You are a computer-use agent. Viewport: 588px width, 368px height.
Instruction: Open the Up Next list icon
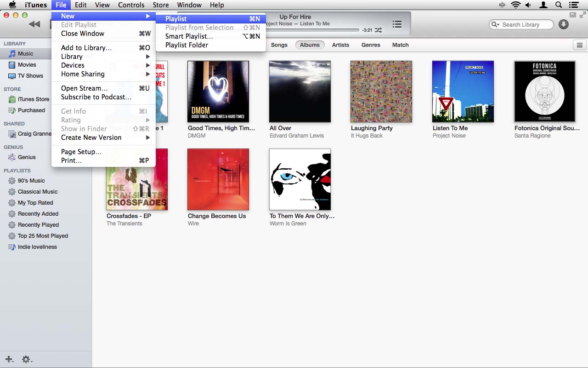tap(397, 24)
